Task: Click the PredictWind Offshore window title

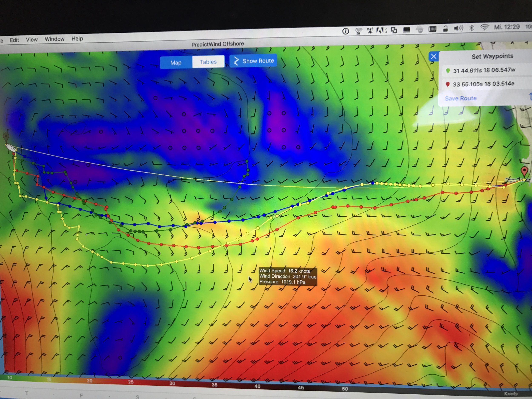Action: (x=217, y=44)
